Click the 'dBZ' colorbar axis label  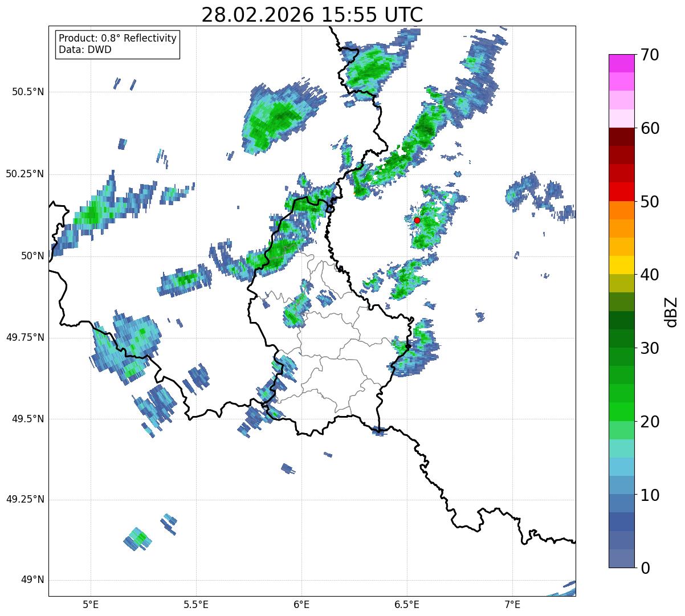672,311
